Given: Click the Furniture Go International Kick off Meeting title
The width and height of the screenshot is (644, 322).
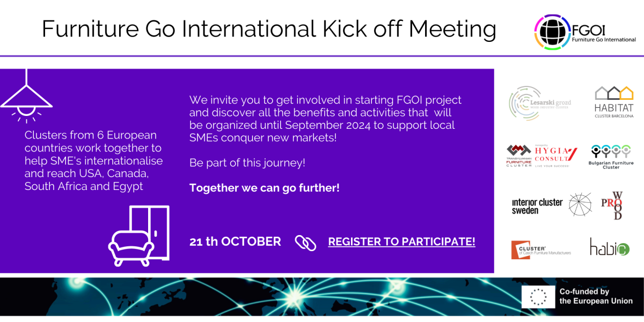Looking at the screenshot, I should pyautogui.click(x=269, y=28).
